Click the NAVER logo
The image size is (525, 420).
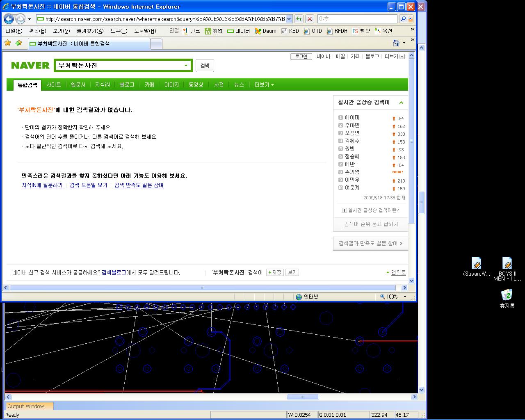pyautogui.click(x=30, y=65)
